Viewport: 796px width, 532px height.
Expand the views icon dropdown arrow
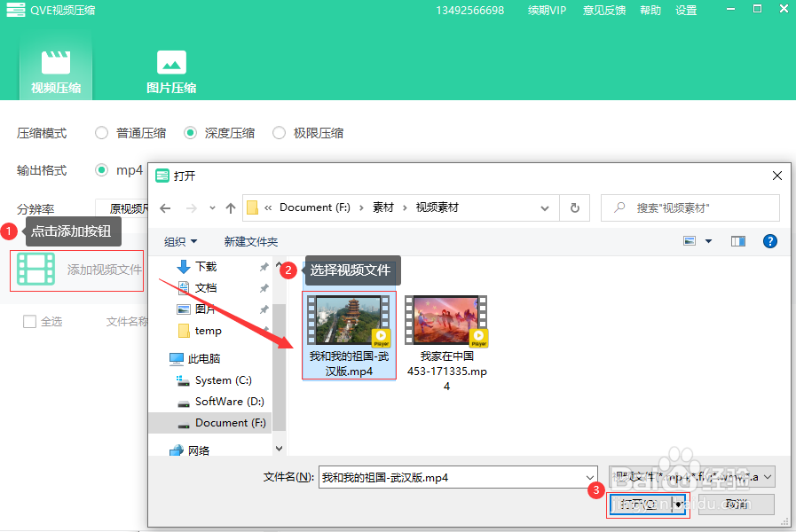tap(707, 240)
